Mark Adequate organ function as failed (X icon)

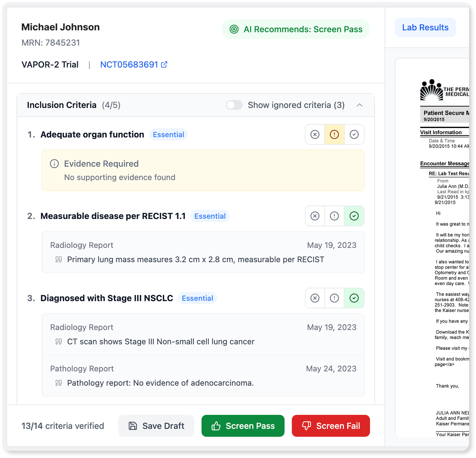coord(315,134)
